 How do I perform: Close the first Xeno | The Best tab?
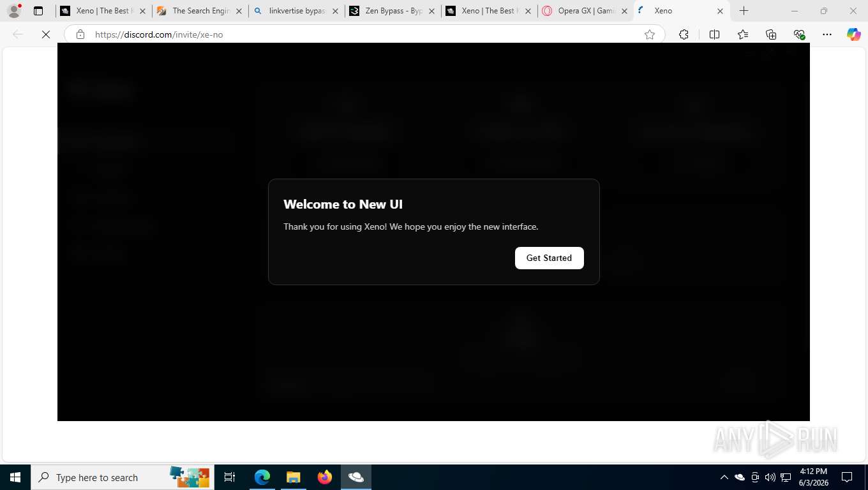pyautogui.click(x=142, y=11)
